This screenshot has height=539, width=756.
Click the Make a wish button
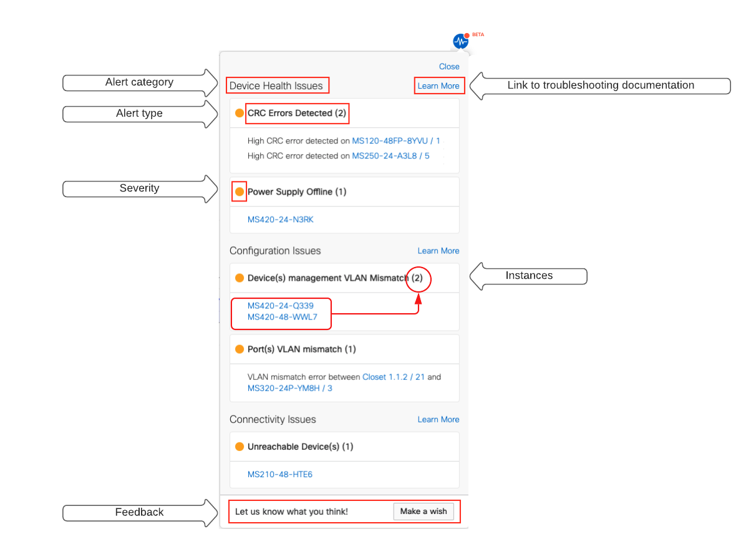click(x=424, y=511)
